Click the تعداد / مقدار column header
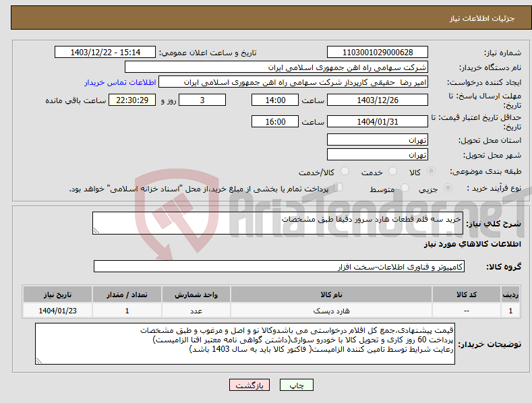Screen dimensions: 532x403 127,294
